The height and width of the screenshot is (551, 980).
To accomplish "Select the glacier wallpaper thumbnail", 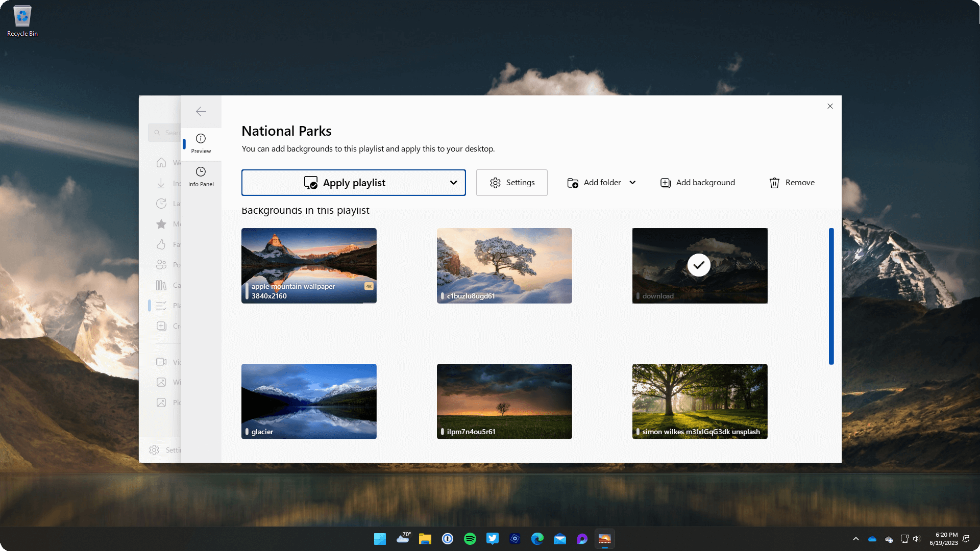I will [309, 401].
